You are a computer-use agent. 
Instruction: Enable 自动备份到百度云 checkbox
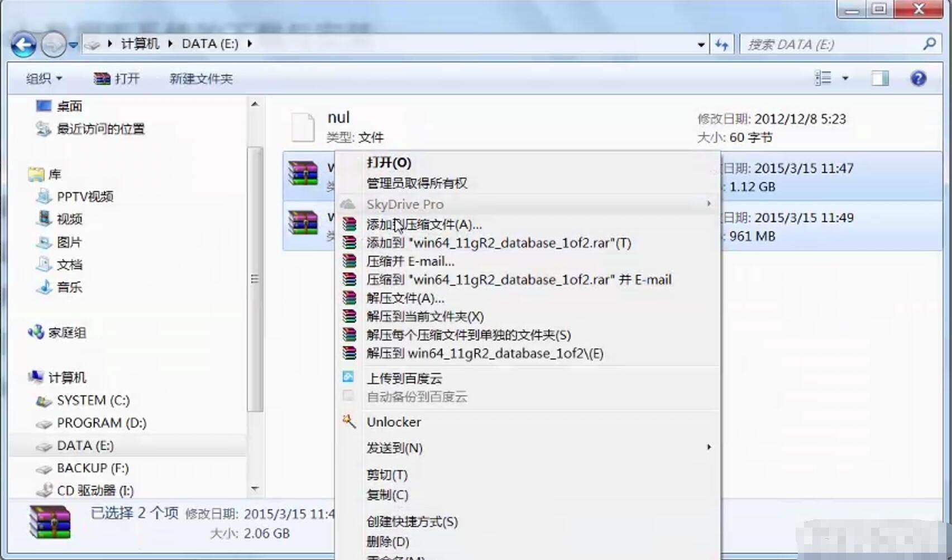(348, 396)
